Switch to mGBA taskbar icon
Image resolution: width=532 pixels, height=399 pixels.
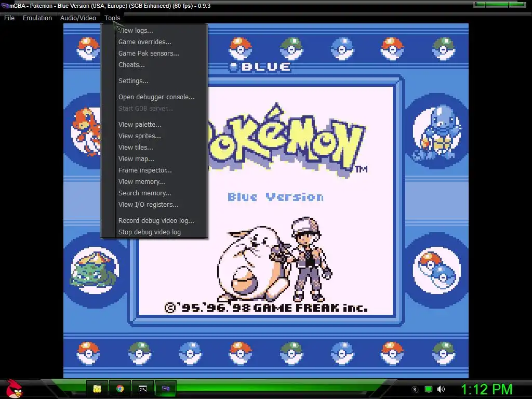pos(166,389)
